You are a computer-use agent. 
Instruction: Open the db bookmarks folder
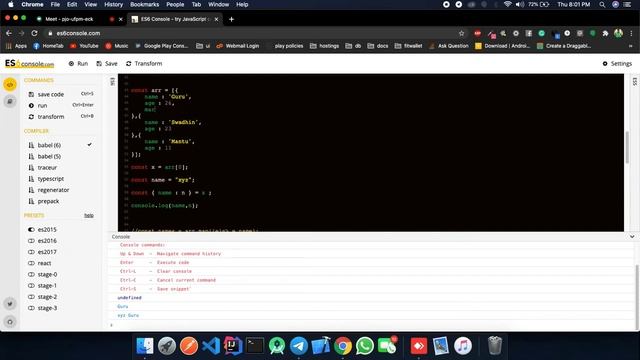353,46
